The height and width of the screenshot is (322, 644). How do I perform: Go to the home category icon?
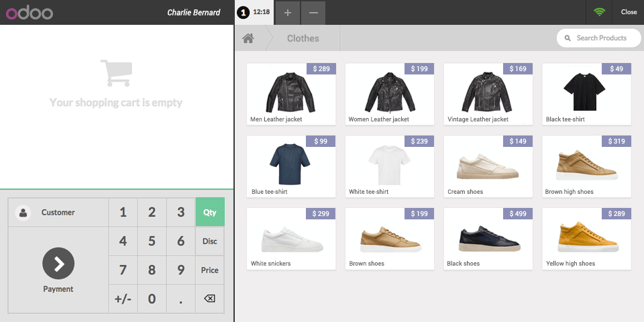248,38
